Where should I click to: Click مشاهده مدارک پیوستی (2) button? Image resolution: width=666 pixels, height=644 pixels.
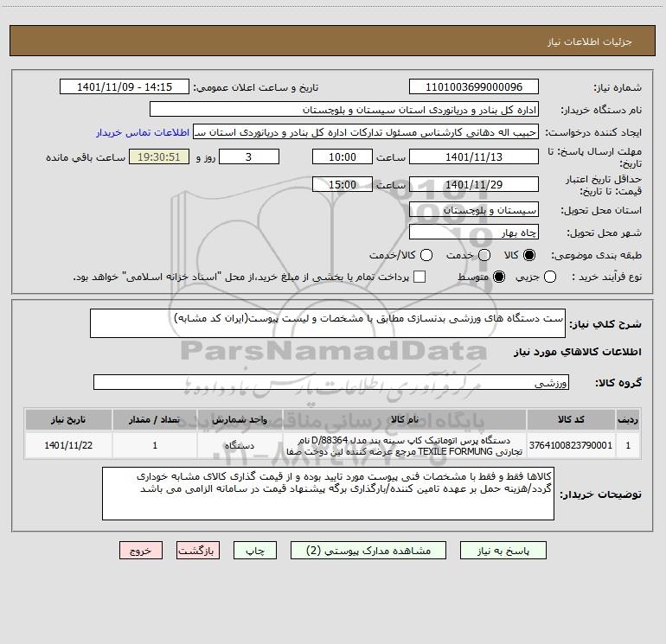pyautogui.click(x=368, y=551)
